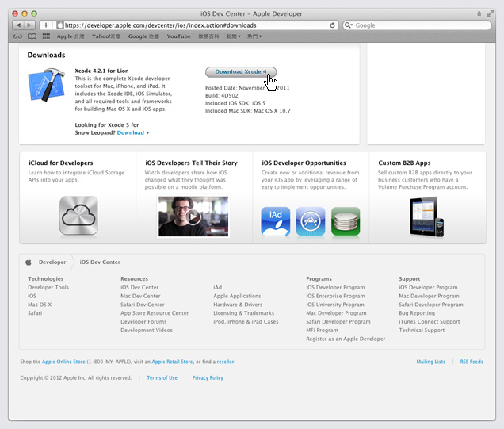Open Bug Reporting support link
504x429 pixels.
[x=417, y=313]
